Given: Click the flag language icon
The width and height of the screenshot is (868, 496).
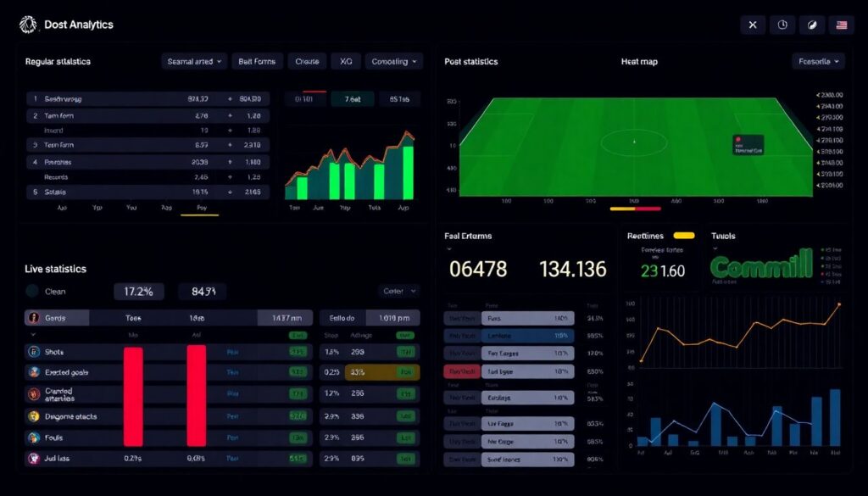Looking at the screenshot, I should coord(841,25).
